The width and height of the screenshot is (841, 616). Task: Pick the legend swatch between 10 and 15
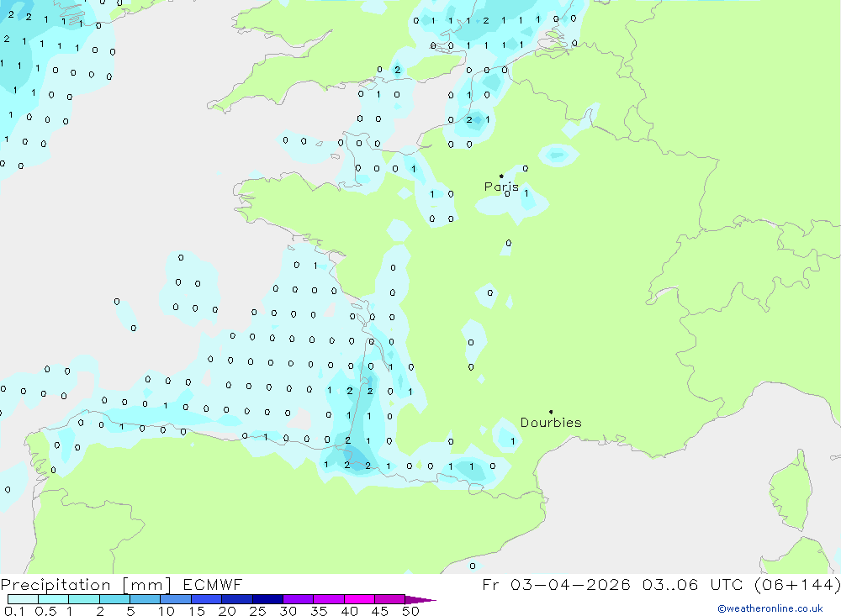click(x=176, y=599)
